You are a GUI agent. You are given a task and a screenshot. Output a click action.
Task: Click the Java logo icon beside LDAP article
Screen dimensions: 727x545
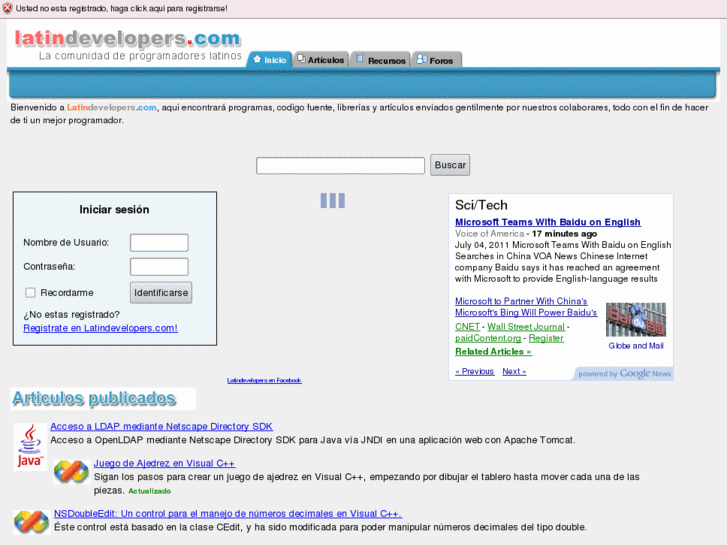tap(30, 446)
